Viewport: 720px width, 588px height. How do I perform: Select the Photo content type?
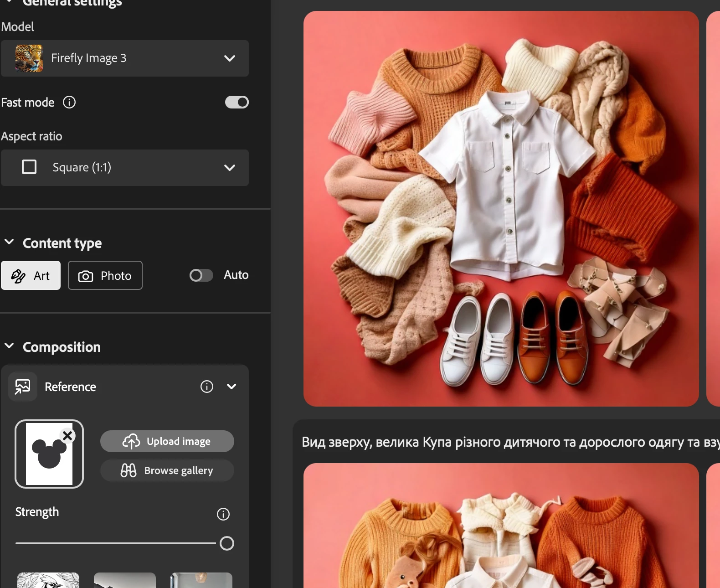(105, 275)
